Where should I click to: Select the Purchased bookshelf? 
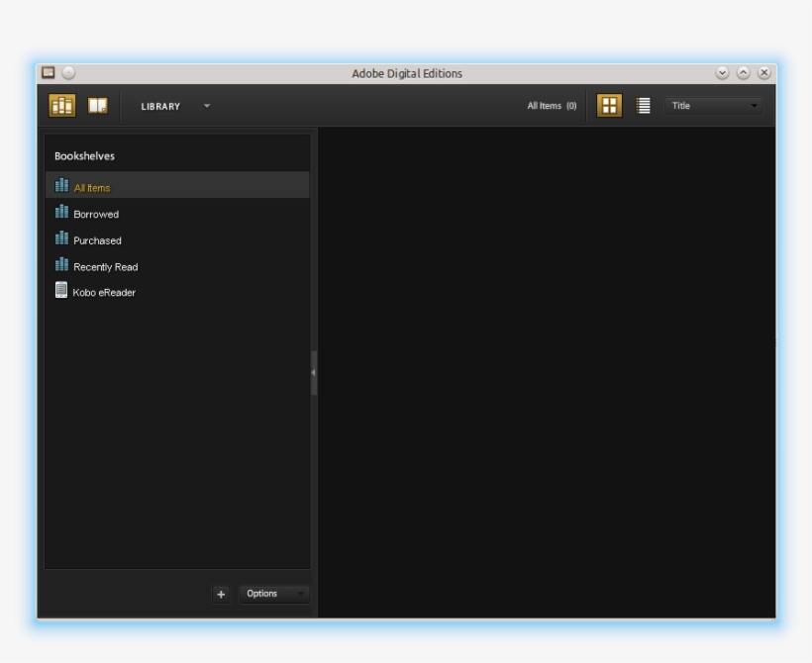pyautogui.click(x=97, y=240)
